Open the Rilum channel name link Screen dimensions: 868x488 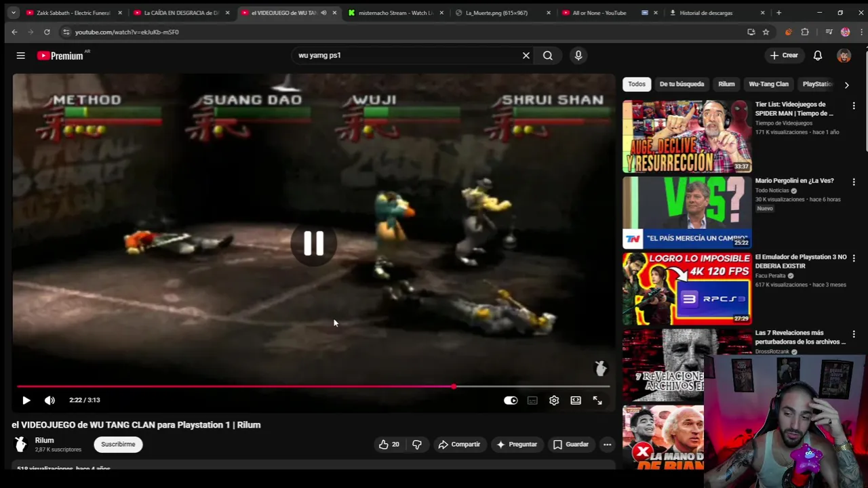pyautogui.click(x=44, y=441)
